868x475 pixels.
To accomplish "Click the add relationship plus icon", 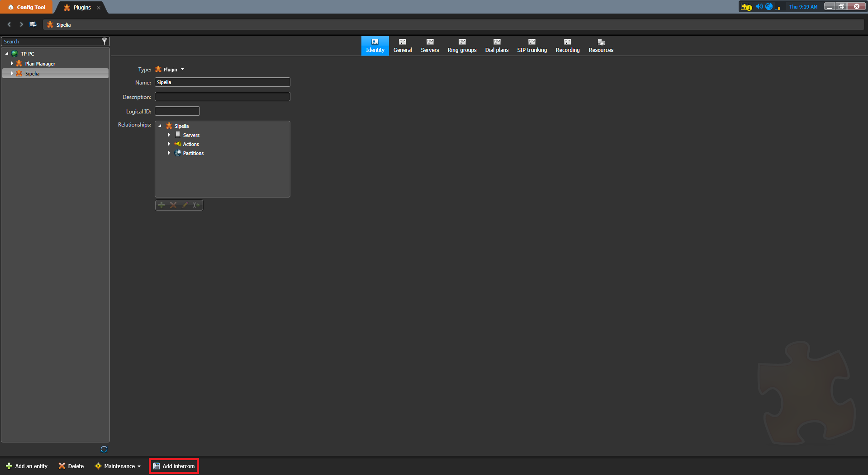I will [161, 205].
